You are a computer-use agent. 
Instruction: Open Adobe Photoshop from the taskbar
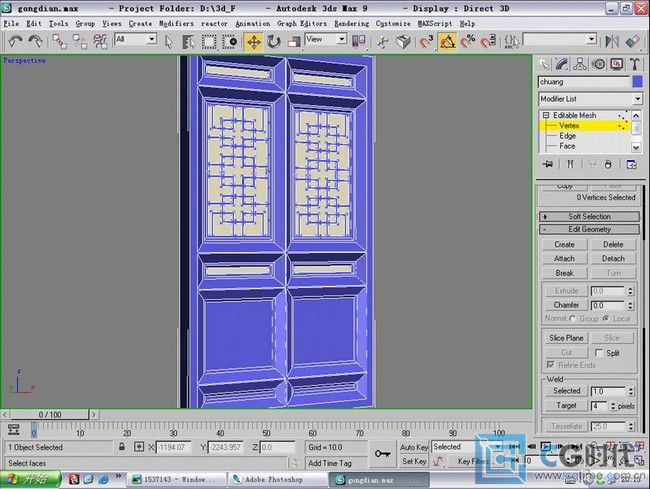coord(277,479)
